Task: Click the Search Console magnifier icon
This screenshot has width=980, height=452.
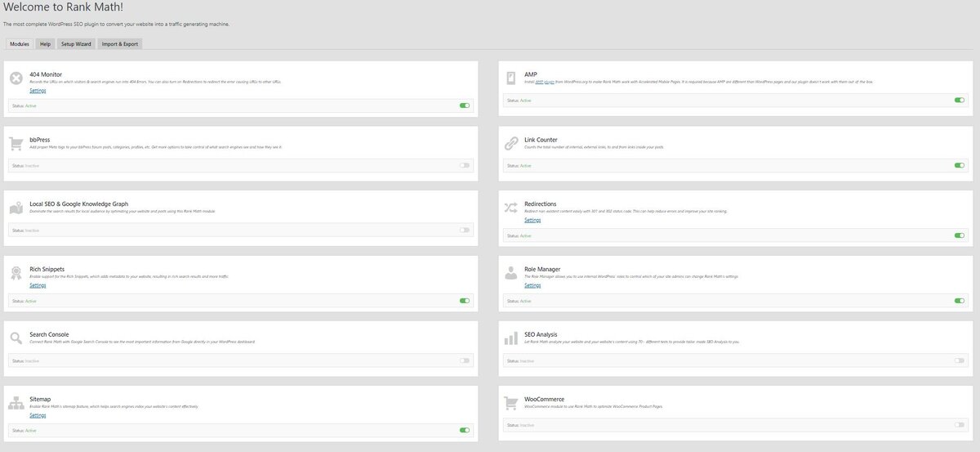Action: (x=16, y=338)
